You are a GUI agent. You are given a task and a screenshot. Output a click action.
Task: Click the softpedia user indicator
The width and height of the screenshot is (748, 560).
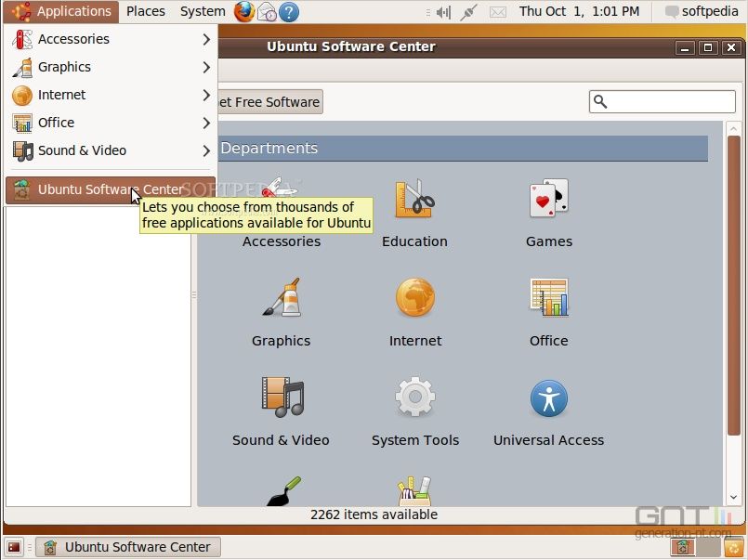tap(702, 11)
